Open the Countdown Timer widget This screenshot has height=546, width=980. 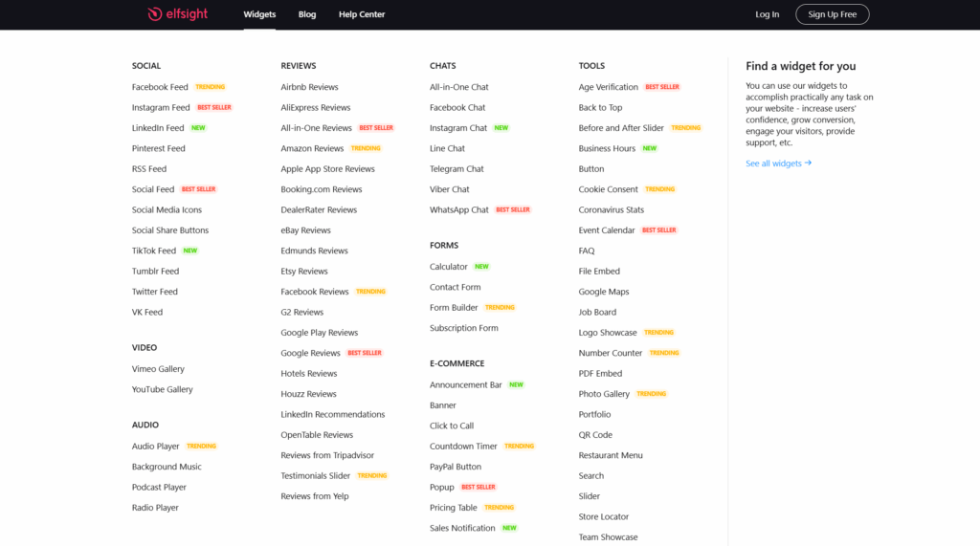point(463,447)
